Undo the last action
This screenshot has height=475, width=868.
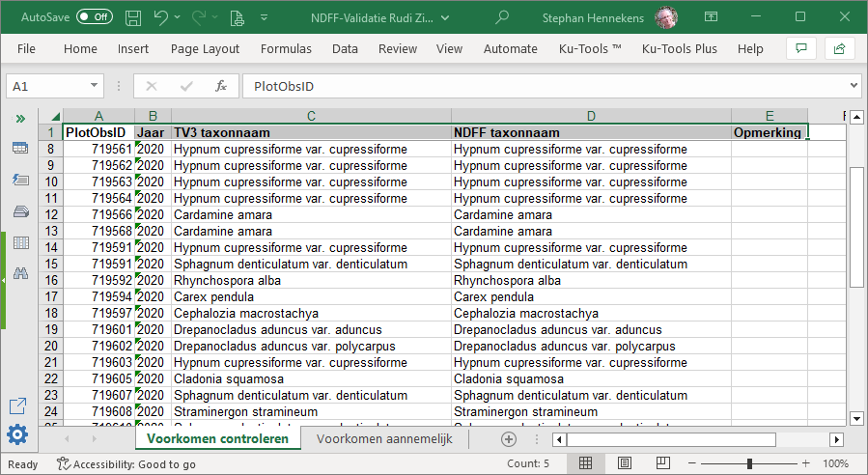pos(161,17)
